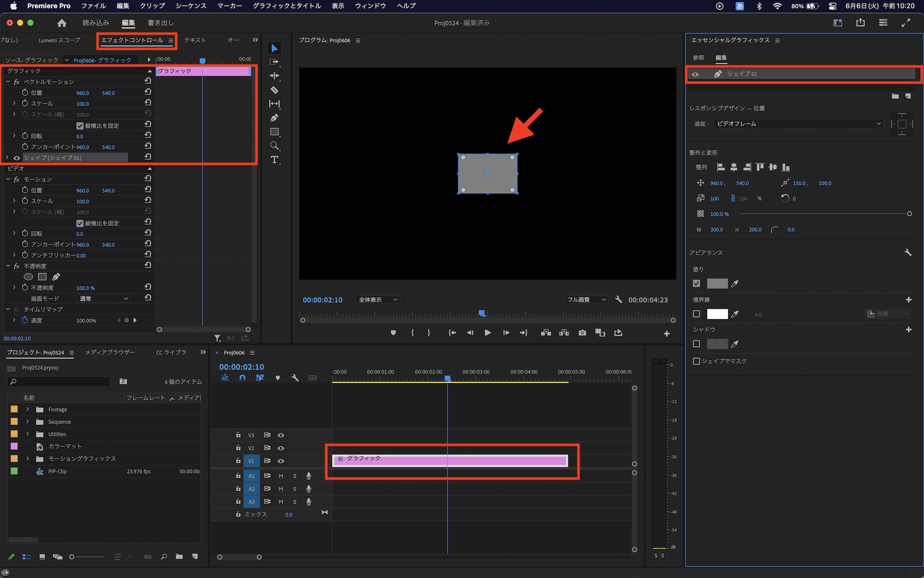Enable the シェイプでマスク checkbox
The width and height of the screenshot is (924, 578).
point(697,361)
